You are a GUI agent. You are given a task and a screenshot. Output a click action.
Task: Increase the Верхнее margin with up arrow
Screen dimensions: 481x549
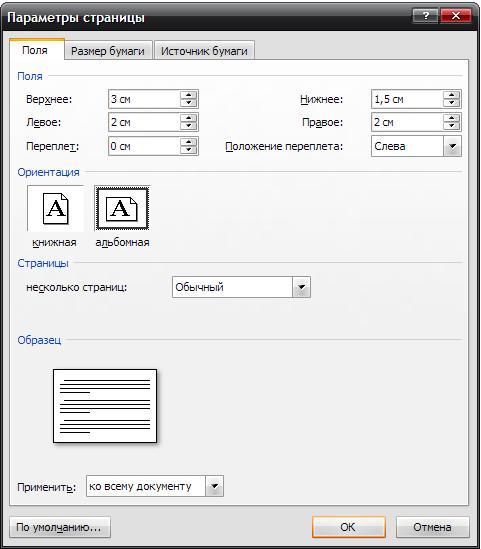(x=189, y=95)
